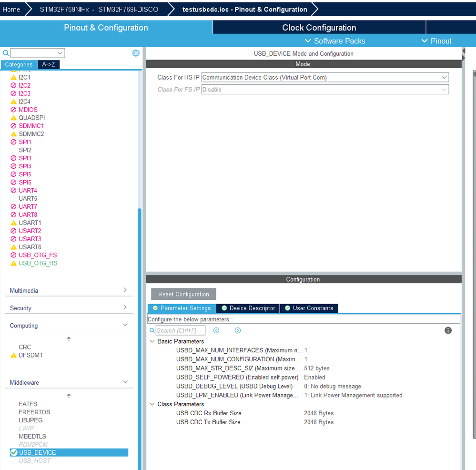Open the Device Descriptor tab

pyautogui.click(x=248, y=308)
